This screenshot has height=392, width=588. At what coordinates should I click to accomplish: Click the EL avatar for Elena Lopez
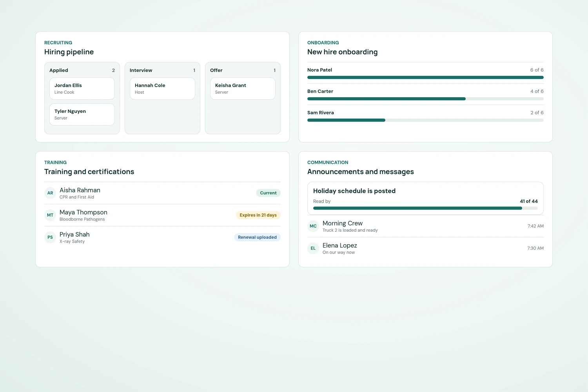click(313, 248)
